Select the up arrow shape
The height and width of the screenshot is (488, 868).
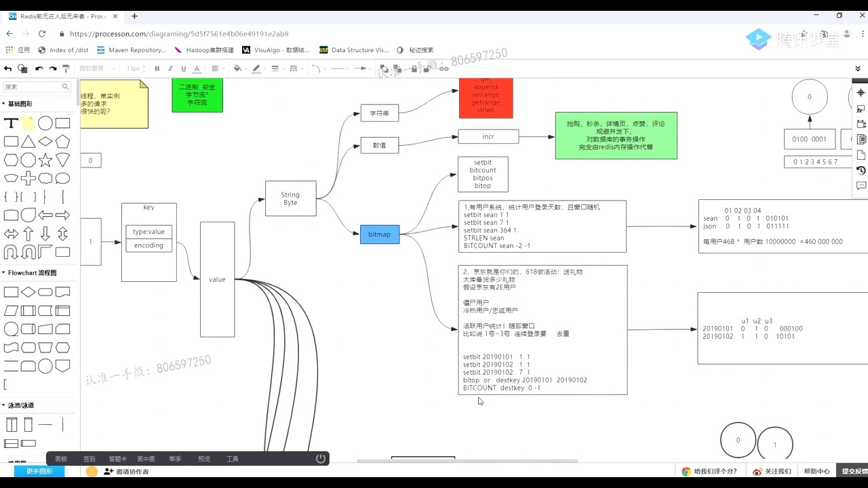point(28,234)
